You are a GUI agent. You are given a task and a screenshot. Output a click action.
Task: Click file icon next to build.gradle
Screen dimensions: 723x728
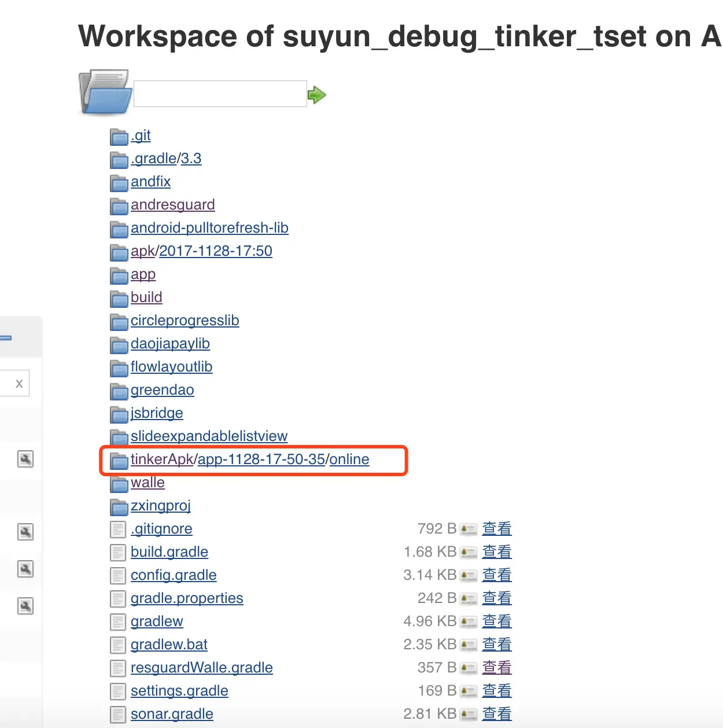pos(118,553)
